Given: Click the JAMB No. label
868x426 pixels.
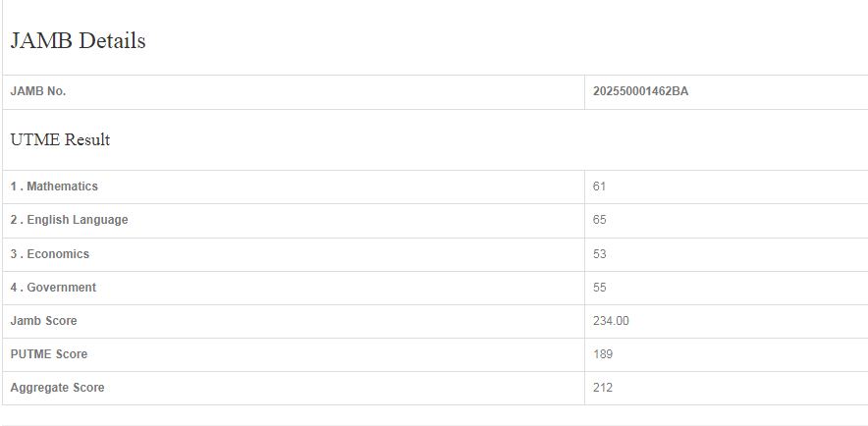Looking at the screenshot, I should [x=38, y=91].
